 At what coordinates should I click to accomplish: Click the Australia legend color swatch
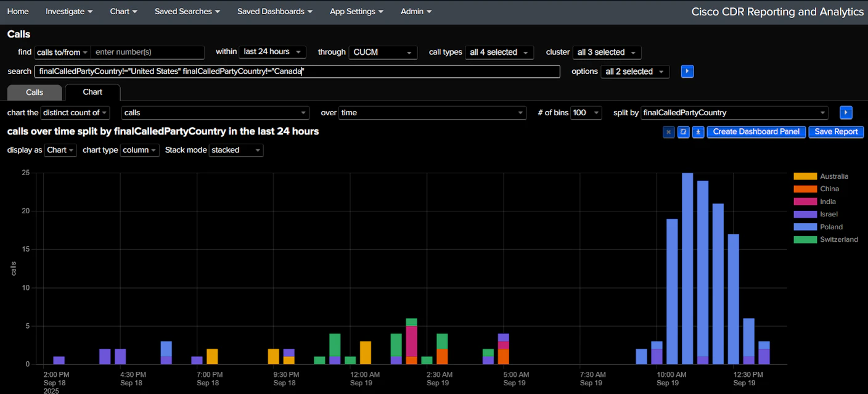click(805, 176)
